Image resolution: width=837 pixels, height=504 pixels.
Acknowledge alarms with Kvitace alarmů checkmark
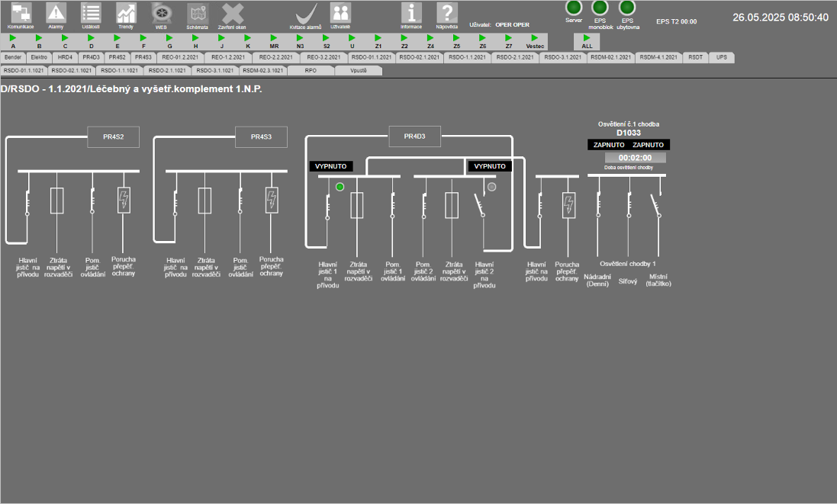[x=307, y=13]
